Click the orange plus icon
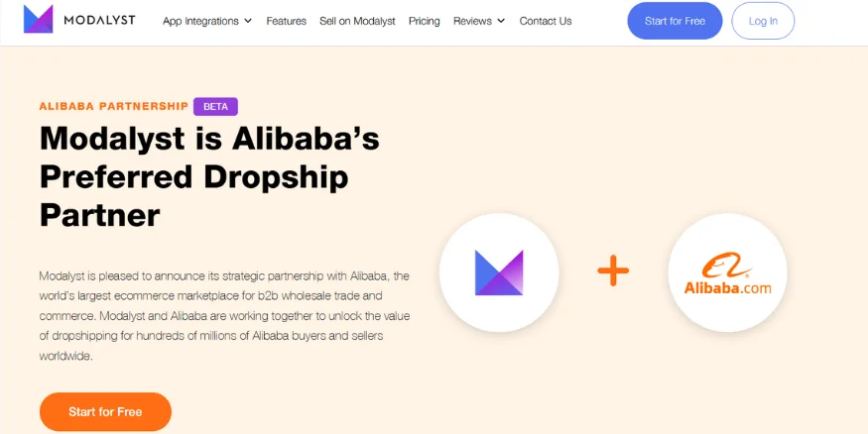The height and width of the screenshot is (434, 868). 613,271
